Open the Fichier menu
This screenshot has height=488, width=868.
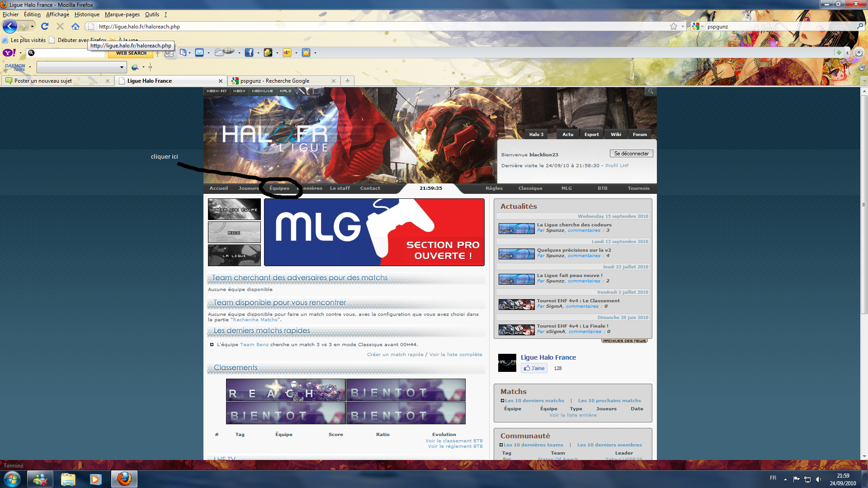click(x=11, y=14)
